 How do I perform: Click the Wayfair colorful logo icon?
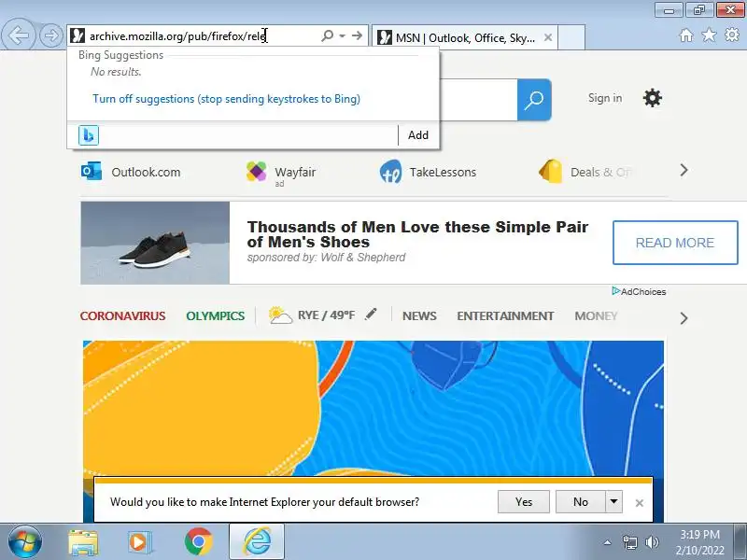(x=256, y=172)
